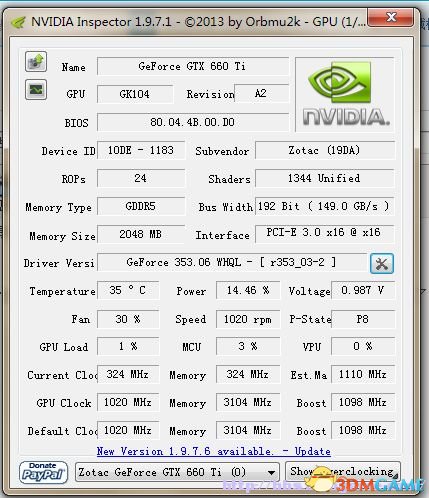Click the Subvendor field Zotac (19DA)
The height and width of the screenshot is (498, 429).
point(325,150)
